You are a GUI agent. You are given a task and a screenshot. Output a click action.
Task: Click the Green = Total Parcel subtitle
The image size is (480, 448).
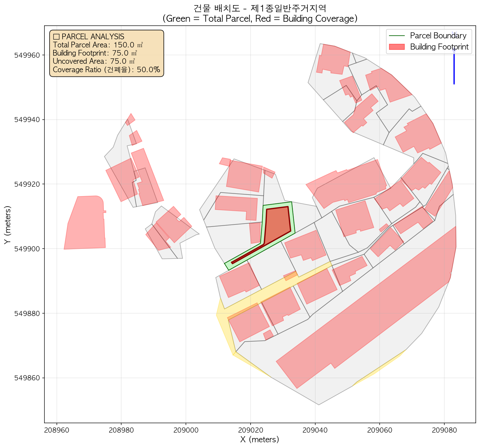tap(260, 19)
